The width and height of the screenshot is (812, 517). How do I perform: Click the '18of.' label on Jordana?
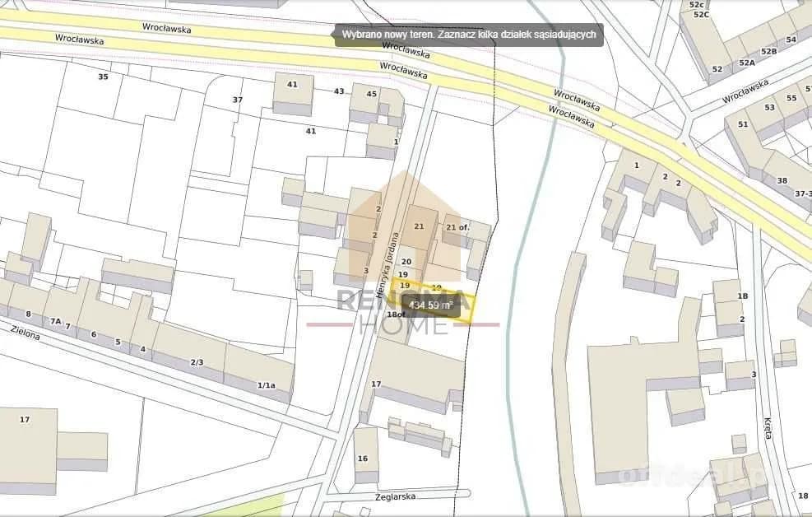(397, 314)
